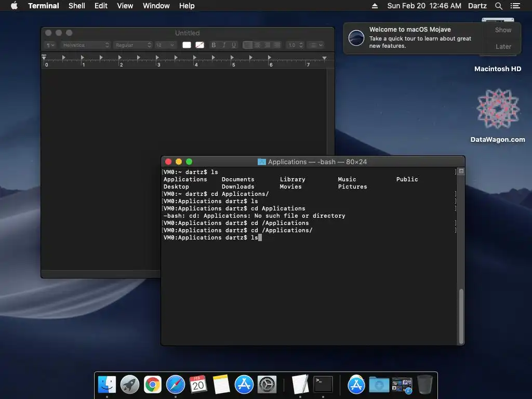Open the Edit menu
532x399 pixels.
(101, 6)
